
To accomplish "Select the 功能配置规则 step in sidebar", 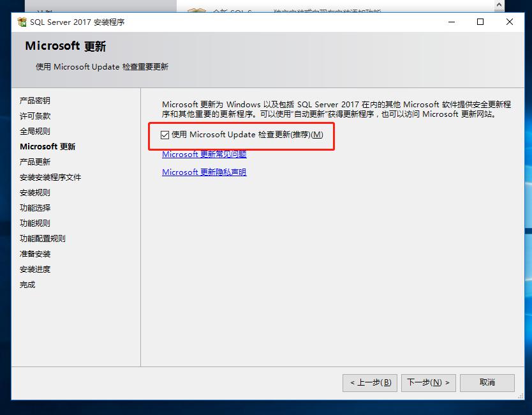I will coord(42,238).
